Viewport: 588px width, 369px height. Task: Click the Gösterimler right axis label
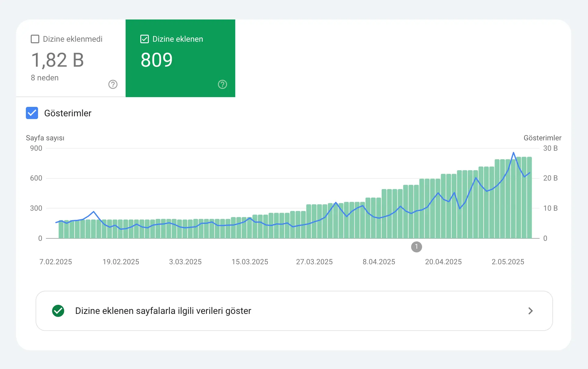click(x=542, y=138)
